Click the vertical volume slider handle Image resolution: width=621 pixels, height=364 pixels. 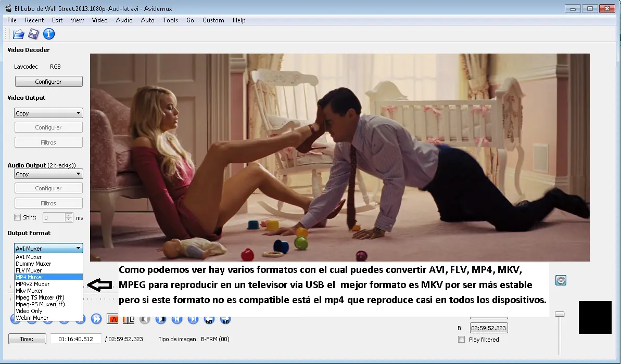pyautogui.click(x=559, y=314)
